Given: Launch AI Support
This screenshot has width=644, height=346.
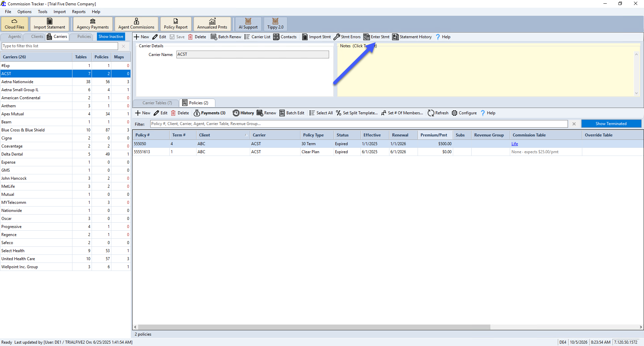Looking at the screenshot, I should 248,24.
